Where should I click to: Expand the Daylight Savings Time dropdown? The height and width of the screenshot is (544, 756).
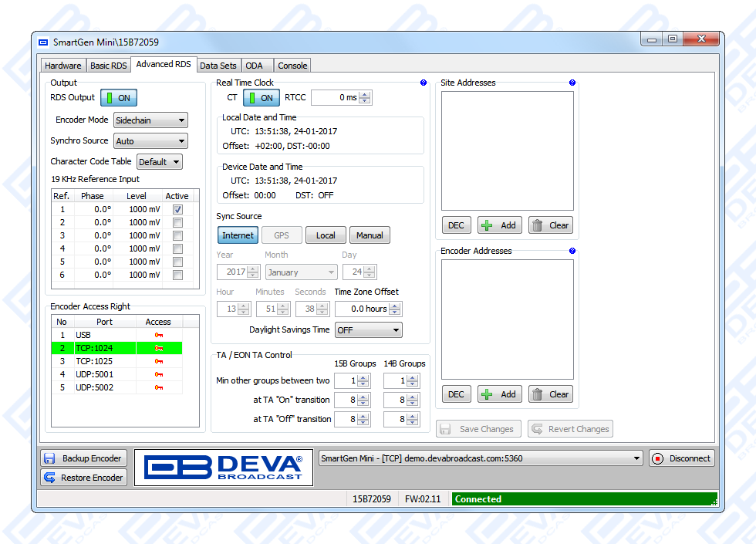click(368, 330)
